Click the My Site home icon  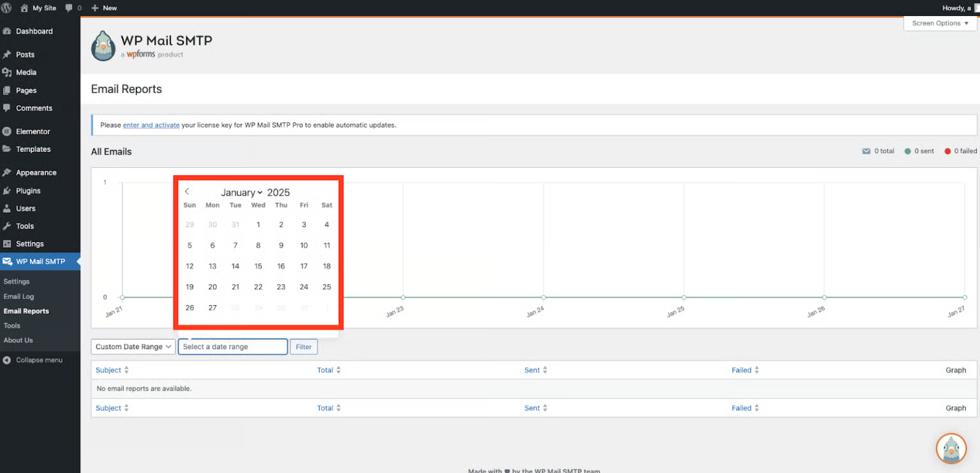point(24,8)
